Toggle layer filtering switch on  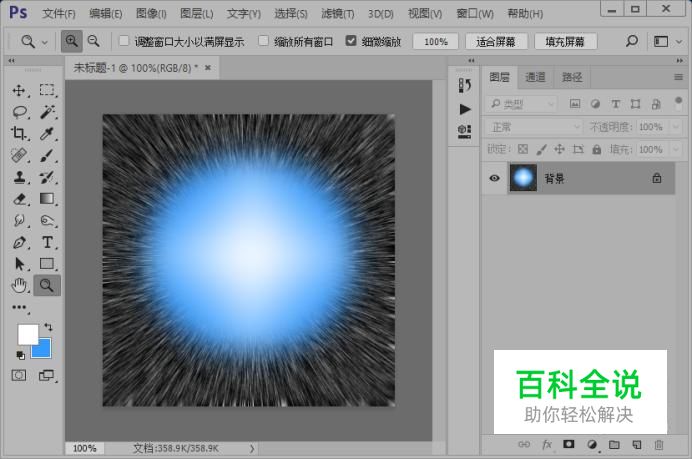pos(679,104)
